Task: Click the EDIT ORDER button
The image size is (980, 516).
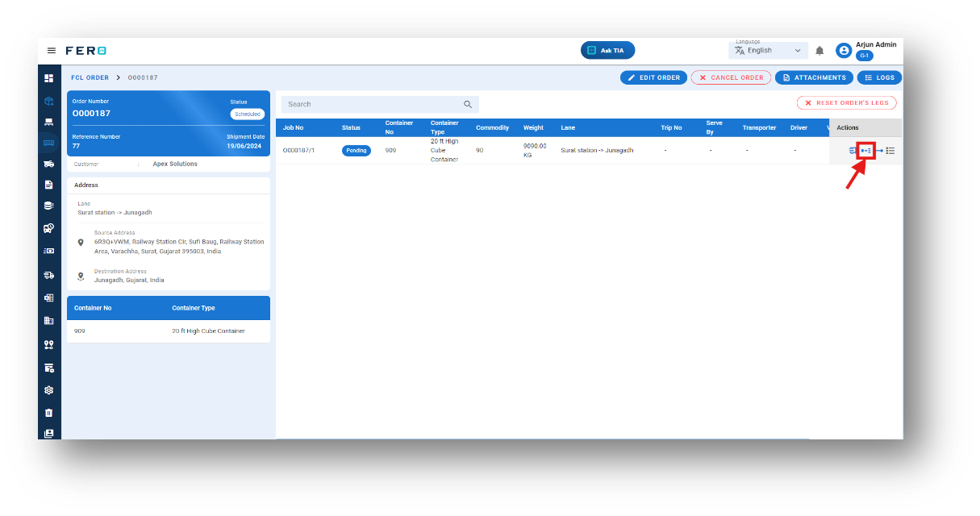Action: coord(653,77)
